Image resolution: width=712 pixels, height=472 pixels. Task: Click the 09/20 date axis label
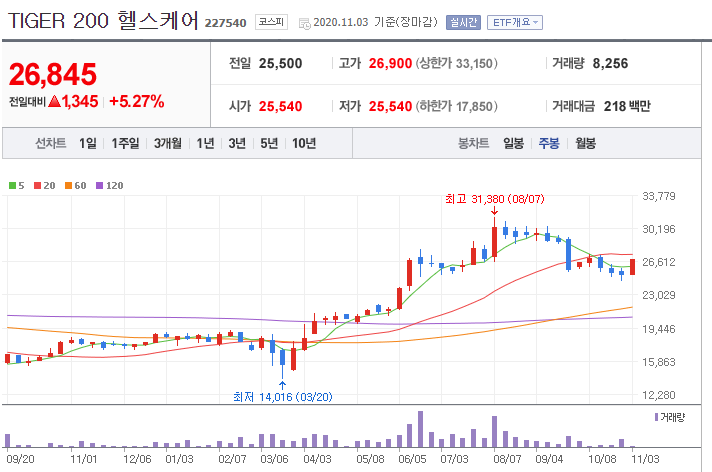[x=20, y=459]
